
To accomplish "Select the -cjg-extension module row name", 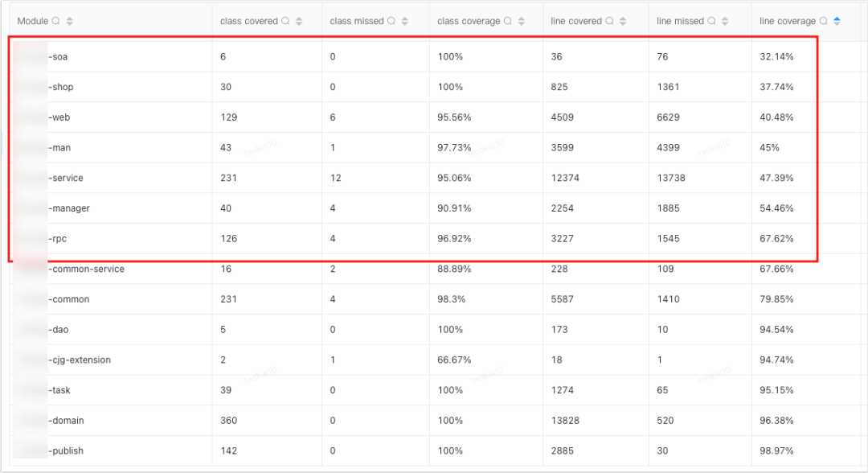I will pos(79,360).
